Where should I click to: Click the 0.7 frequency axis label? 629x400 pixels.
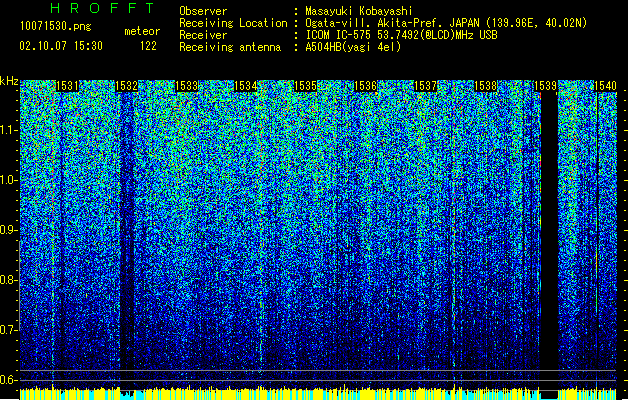(x=8, y=330)
